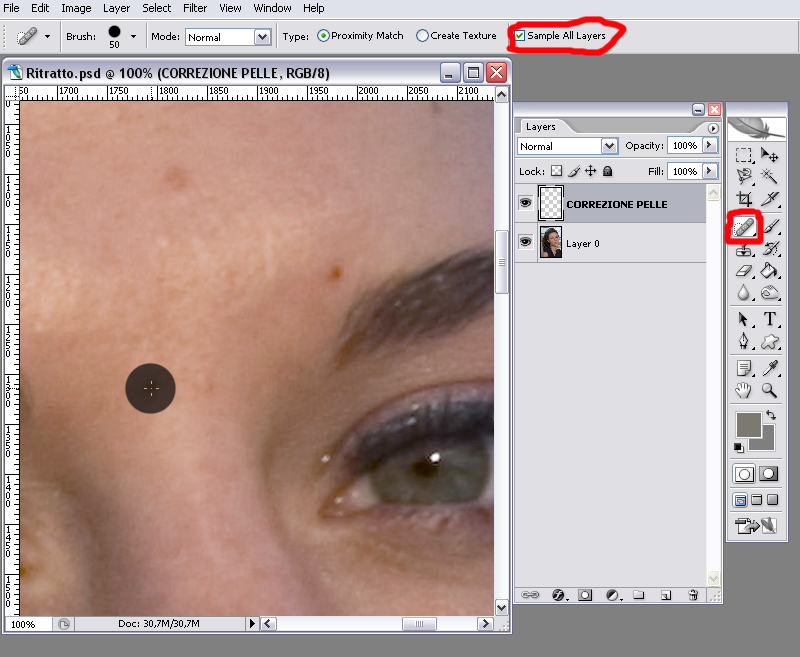The image size is (800, 657).
Task: Select the Crop tool
Action: point(743,200)
